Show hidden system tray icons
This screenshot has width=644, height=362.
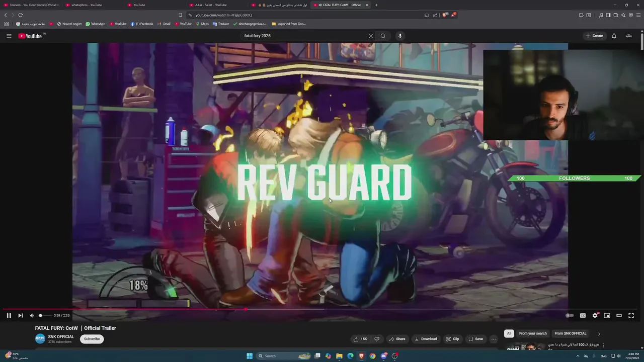[578, 356]
